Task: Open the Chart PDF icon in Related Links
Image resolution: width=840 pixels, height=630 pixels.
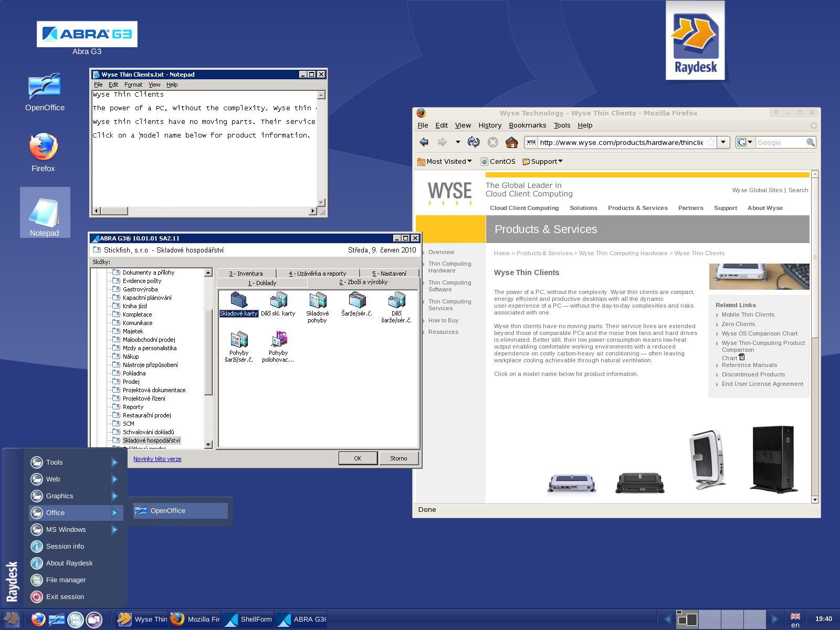Action: tap(742, 357)
